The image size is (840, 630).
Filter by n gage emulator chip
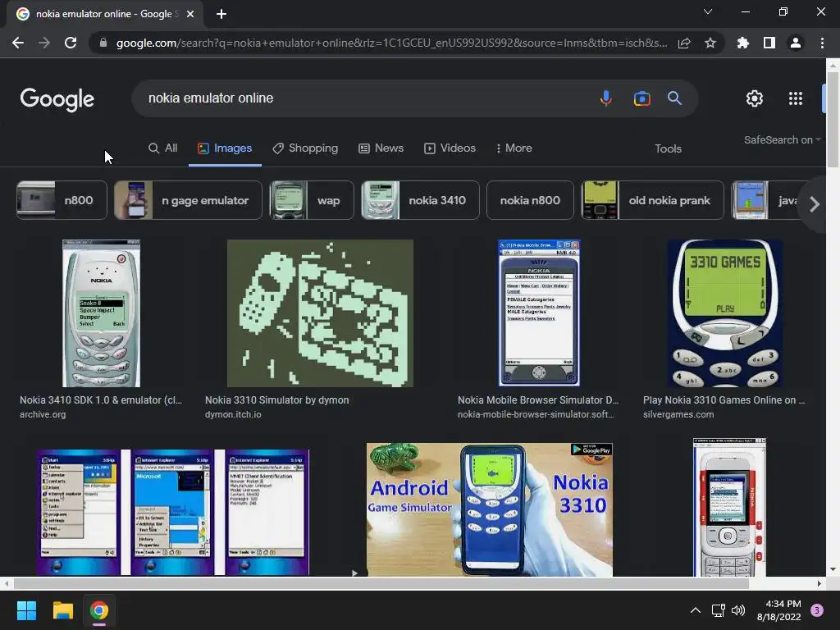pos(188,200)
